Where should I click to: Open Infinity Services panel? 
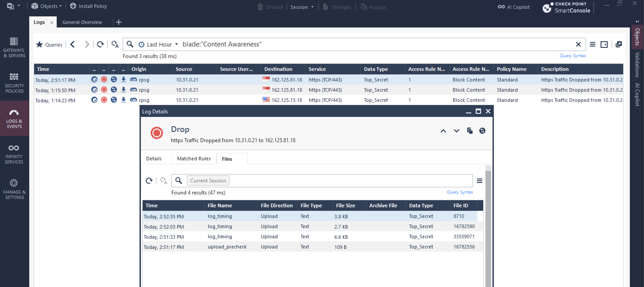click(x=14, y=154)
